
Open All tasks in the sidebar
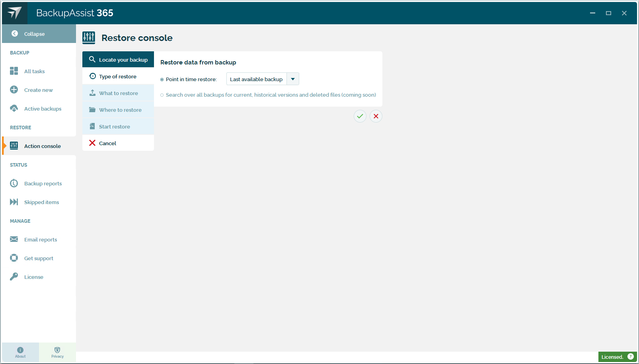(39, 71)
